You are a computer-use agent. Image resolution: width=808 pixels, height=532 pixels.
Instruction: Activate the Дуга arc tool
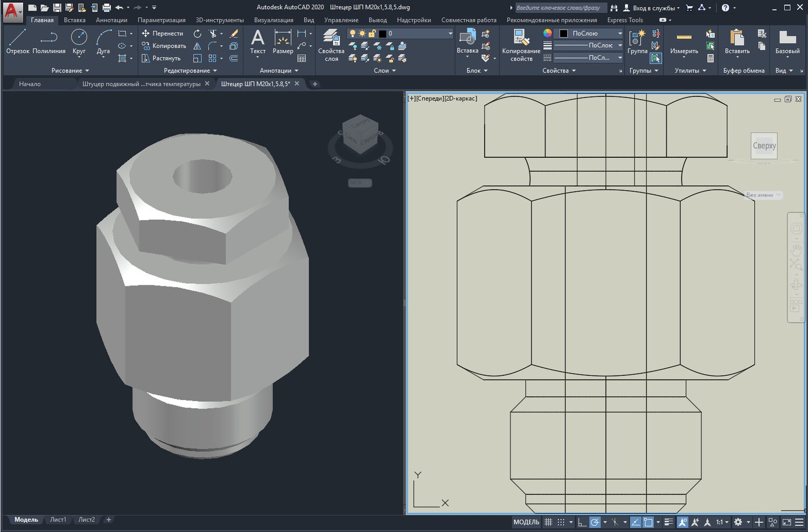point(103,41)
